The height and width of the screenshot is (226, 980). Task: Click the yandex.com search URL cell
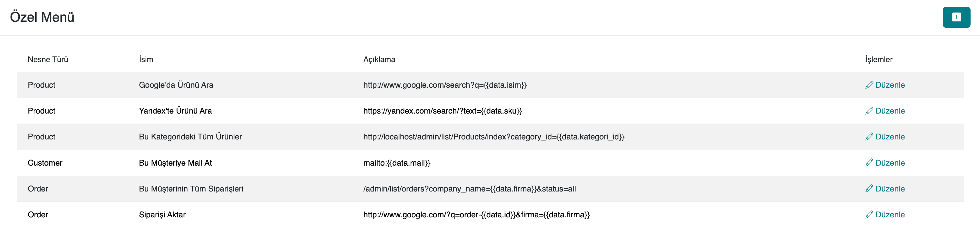[442, 111]
